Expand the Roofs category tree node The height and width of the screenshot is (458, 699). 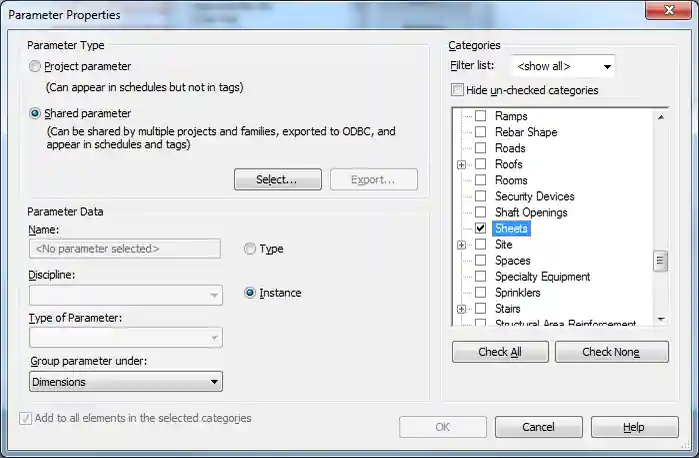[x=461, y=164]
